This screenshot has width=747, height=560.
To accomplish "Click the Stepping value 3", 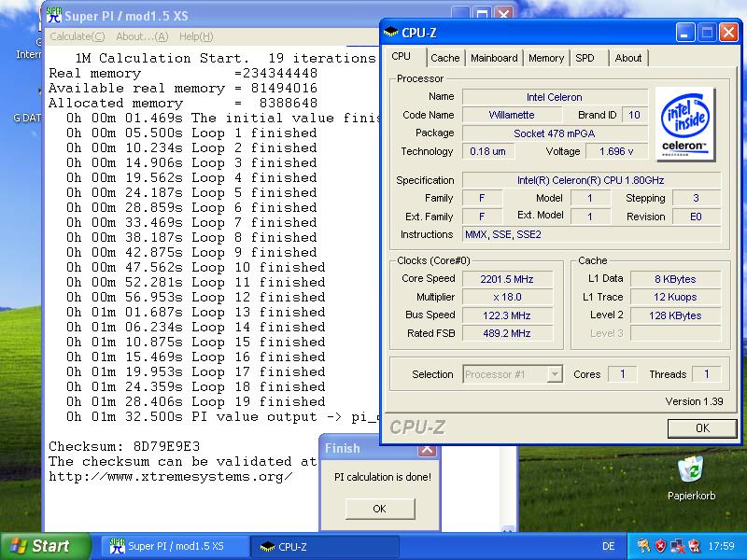I will coord(696,198).
